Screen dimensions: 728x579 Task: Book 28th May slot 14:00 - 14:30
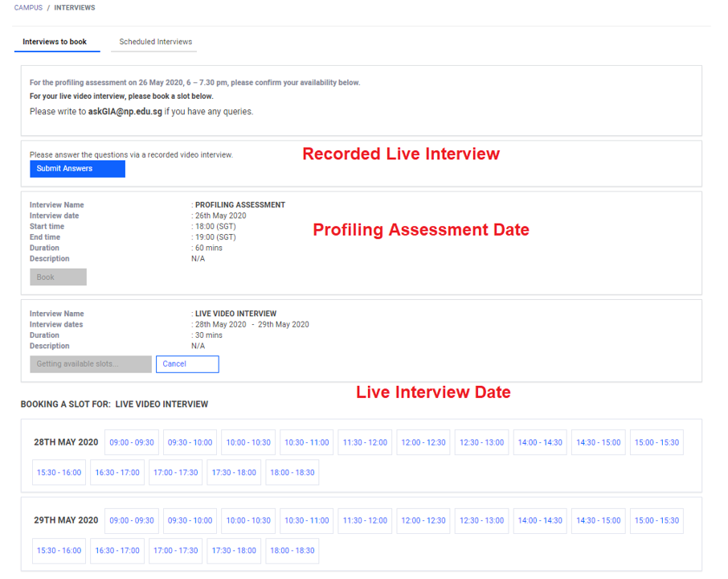pyautogui.click(x=540, y=442)
